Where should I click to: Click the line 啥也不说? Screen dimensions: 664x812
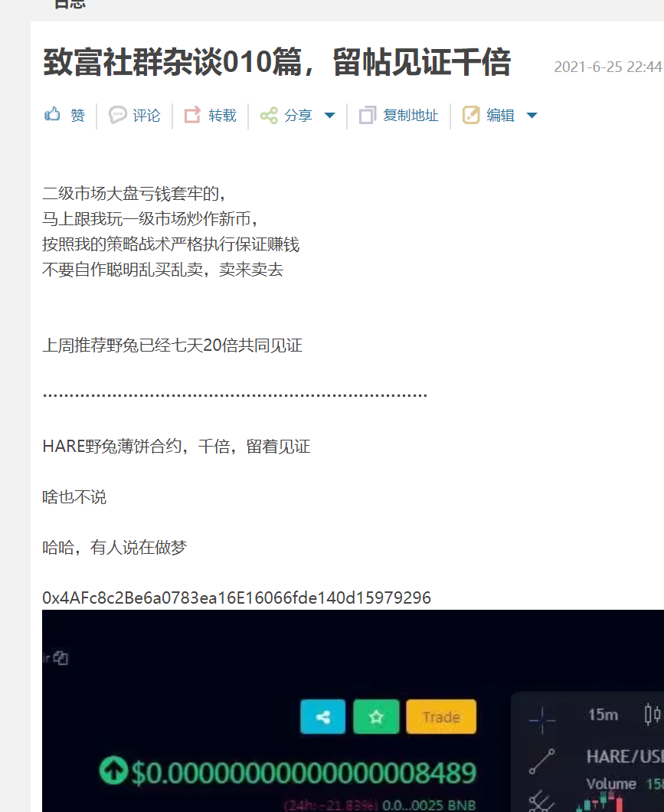tap(74, 496)
